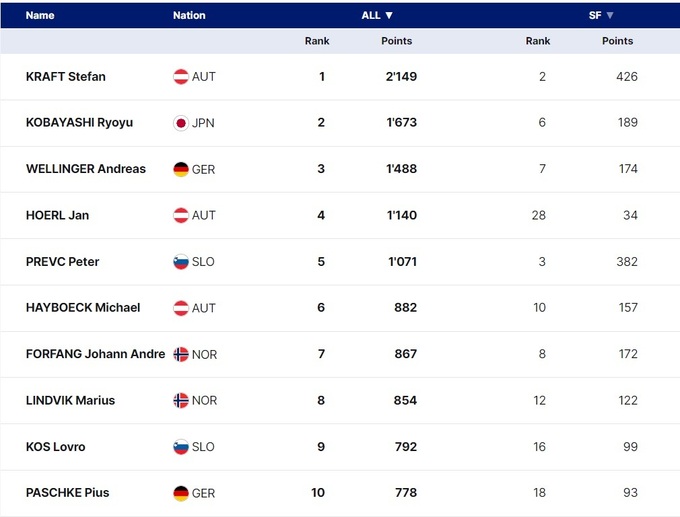Sort by the SF column dropdown arrow
This screenshot has height=517, width=680.
click(x=610, y=16)
